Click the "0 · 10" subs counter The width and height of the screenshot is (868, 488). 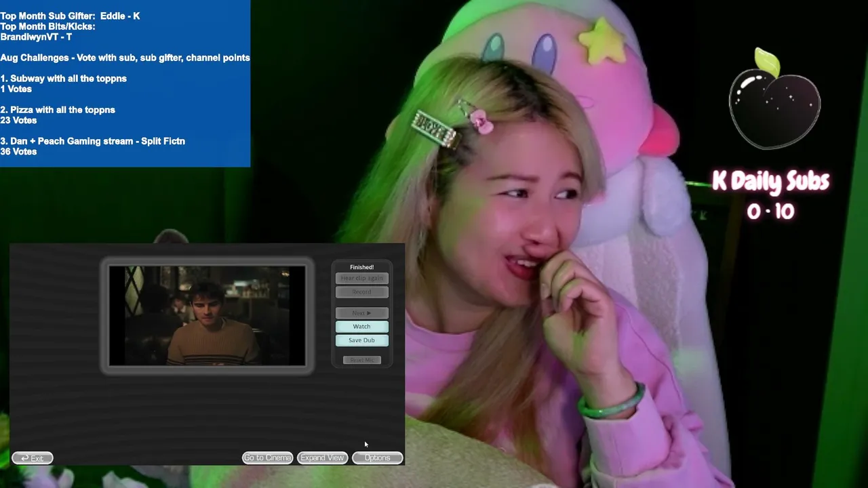point(770,211)
